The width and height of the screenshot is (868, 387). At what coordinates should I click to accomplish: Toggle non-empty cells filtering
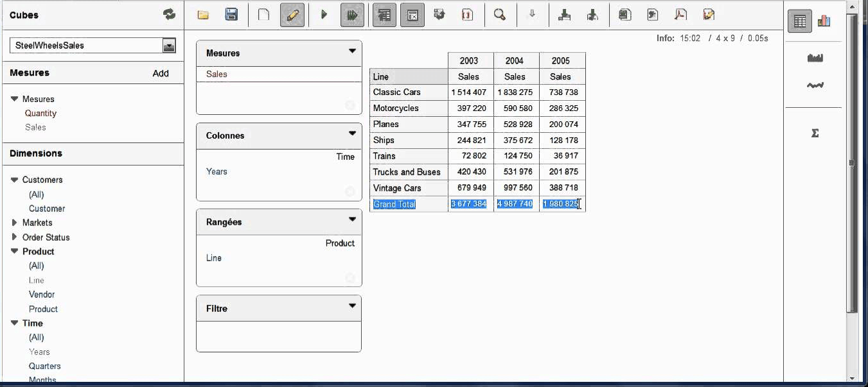point(412,14)
